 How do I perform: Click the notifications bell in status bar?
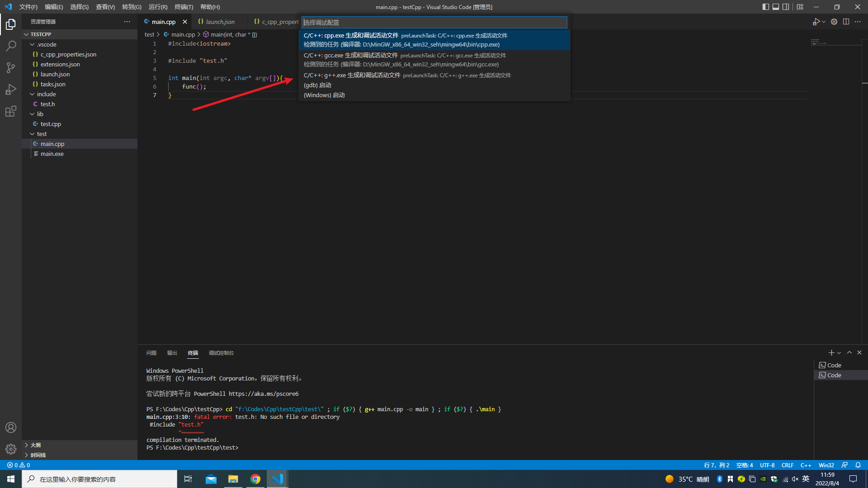[858, 465]
